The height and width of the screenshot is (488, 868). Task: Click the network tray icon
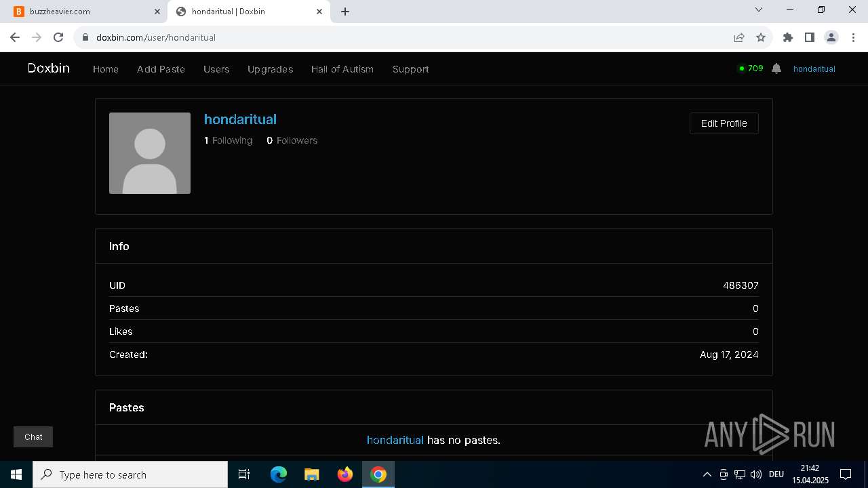740,474
